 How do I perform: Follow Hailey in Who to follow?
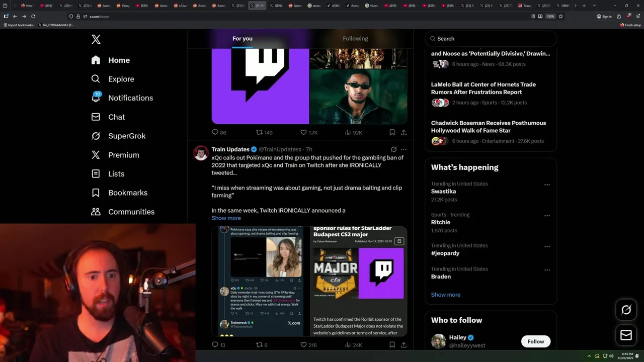click(536, 341)
